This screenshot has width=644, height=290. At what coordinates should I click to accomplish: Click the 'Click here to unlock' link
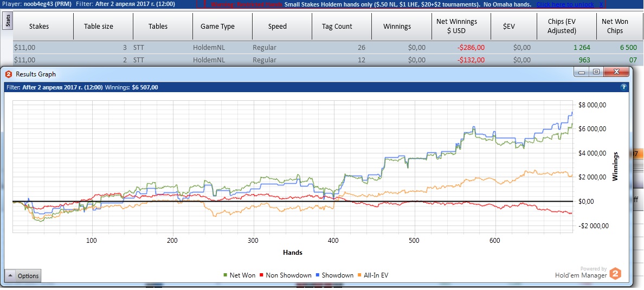[x=558, y=4]
